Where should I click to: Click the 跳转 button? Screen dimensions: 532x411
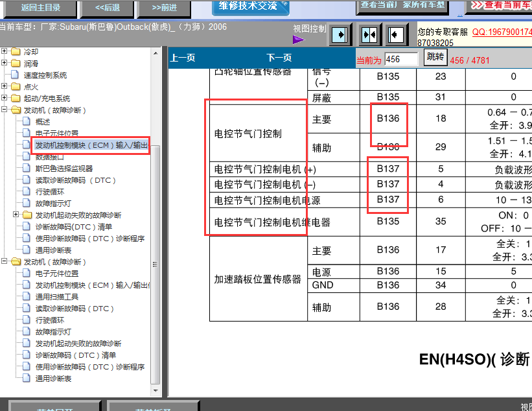[435, 57]
